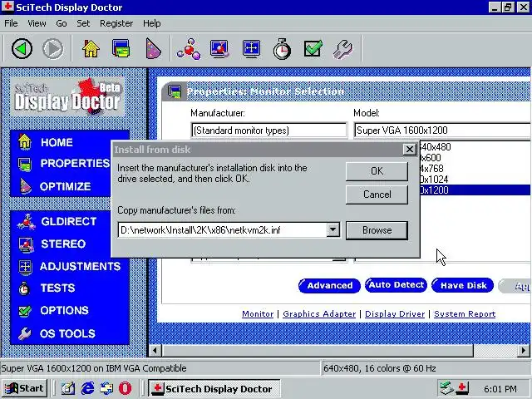
Task: Close the Install from disk dialog
Action: tap(410, 150)
